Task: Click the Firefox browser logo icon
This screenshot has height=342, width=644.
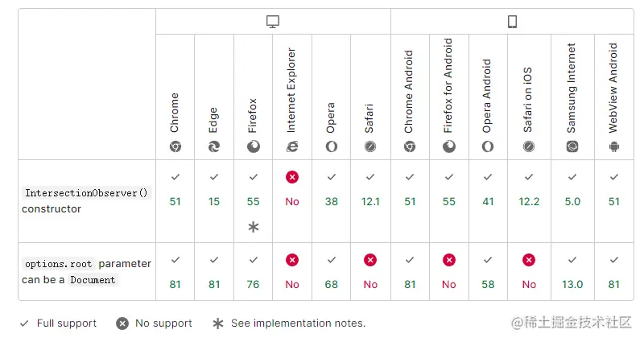Action: [x=254, y=146]
